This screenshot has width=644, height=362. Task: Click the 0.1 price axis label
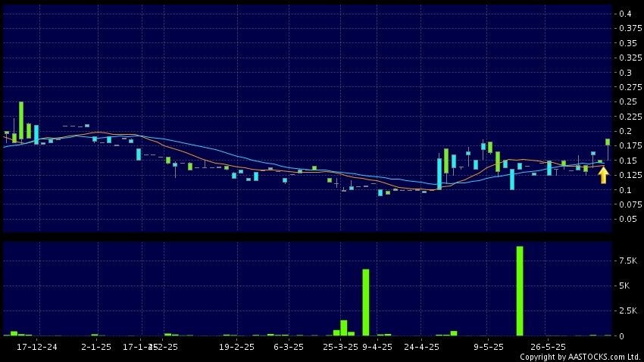[625, 189]
